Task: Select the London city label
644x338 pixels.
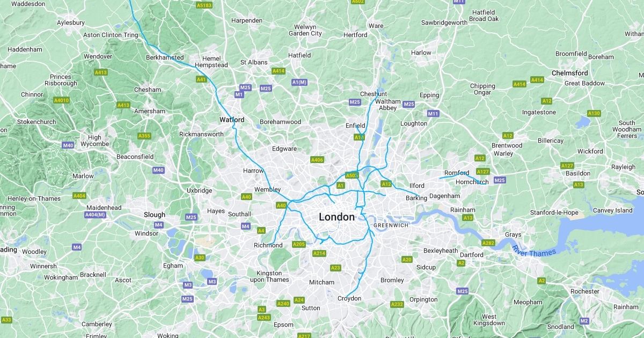Action: pyautogui.click(x=337, y=217)
